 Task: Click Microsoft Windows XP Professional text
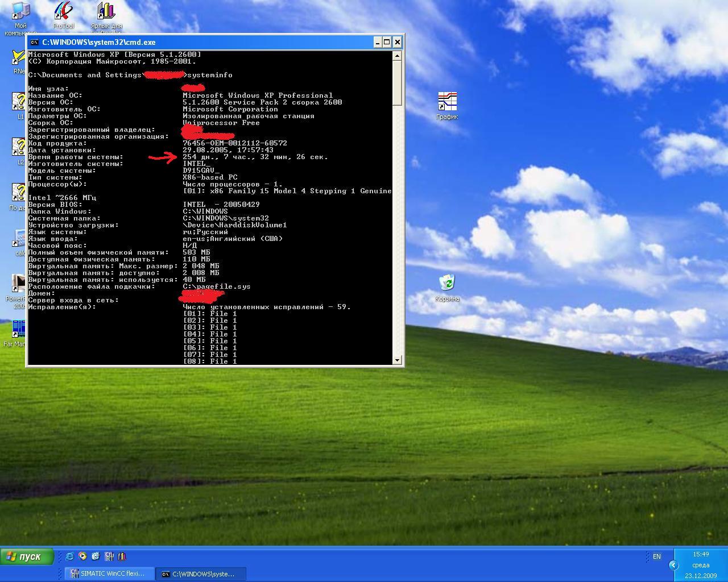point(258,95)
